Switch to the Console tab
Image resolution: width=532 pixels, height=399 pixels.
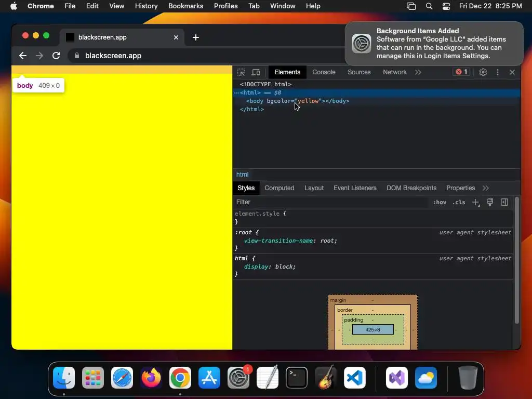324,72
